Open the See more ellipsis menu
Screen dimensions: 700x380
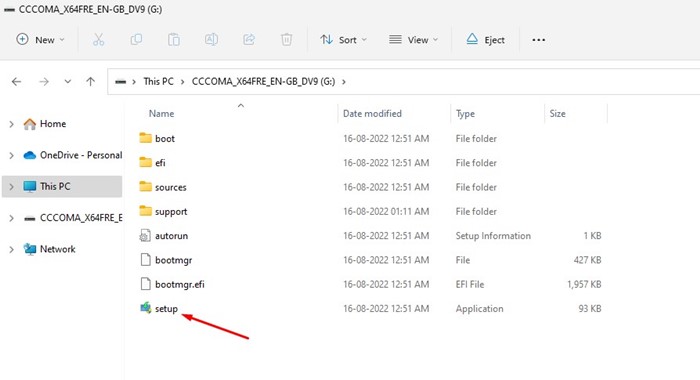(x=538, y=40)
